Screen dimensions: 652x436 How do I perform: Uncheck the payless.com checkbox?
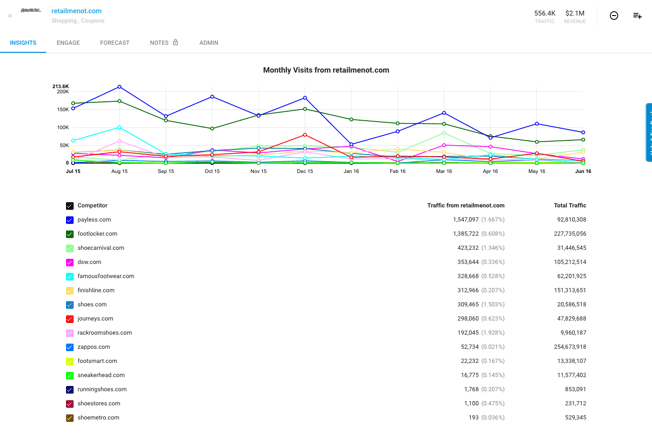(70, 220)
